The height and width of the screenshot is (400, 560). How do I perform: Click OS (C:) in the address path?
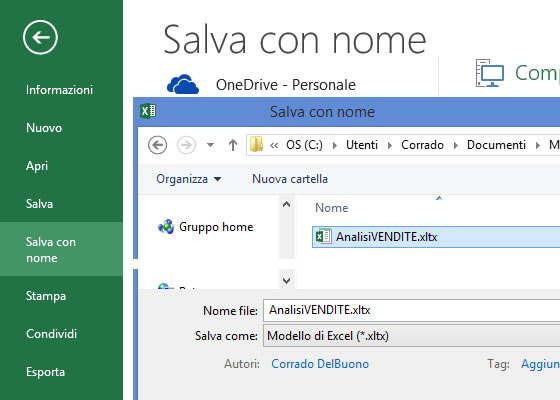304,145
